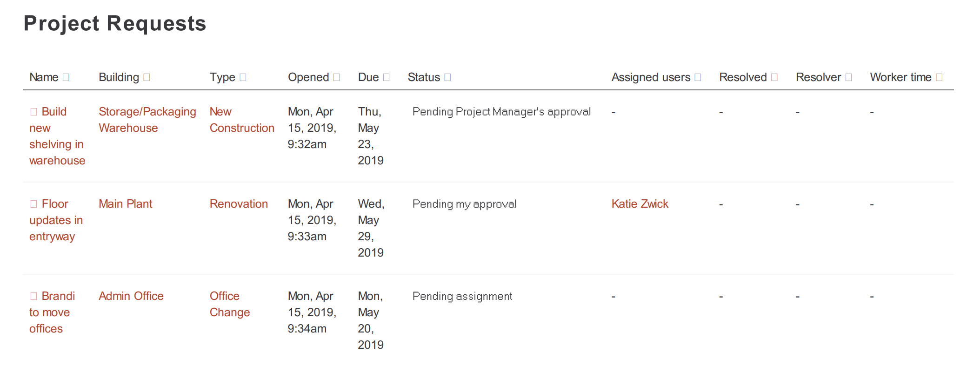The image size is (980, 373).
Task: Open assigned user Katie Zwick
Action: (x=640, y=204)
